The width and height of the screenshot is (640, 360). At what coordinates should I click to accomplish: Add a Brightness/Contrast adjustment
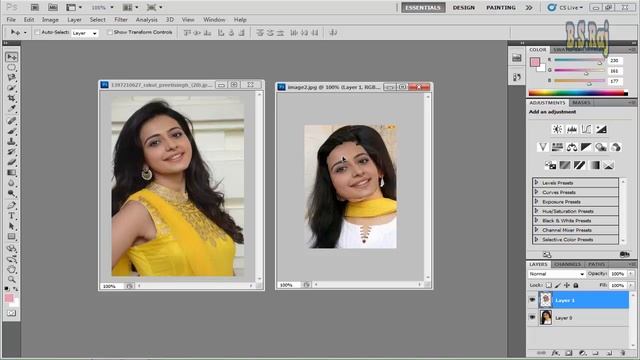pos(557,129)
